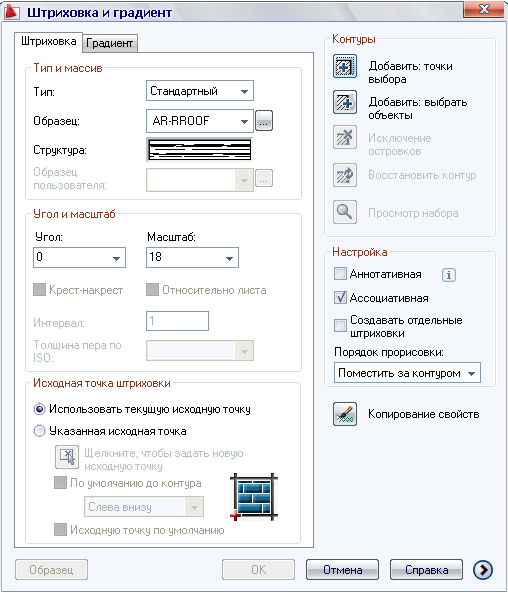
Task: Click the 'Отмена' button
Action: click(342, 569)
